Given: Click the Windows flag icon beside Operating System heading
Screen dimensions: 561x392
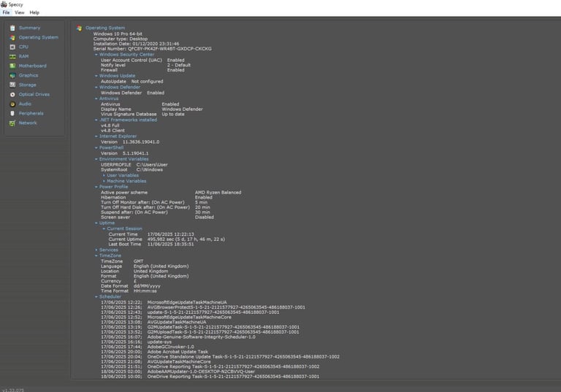Looking at the screenshot, I should click(x=79, y=28).
